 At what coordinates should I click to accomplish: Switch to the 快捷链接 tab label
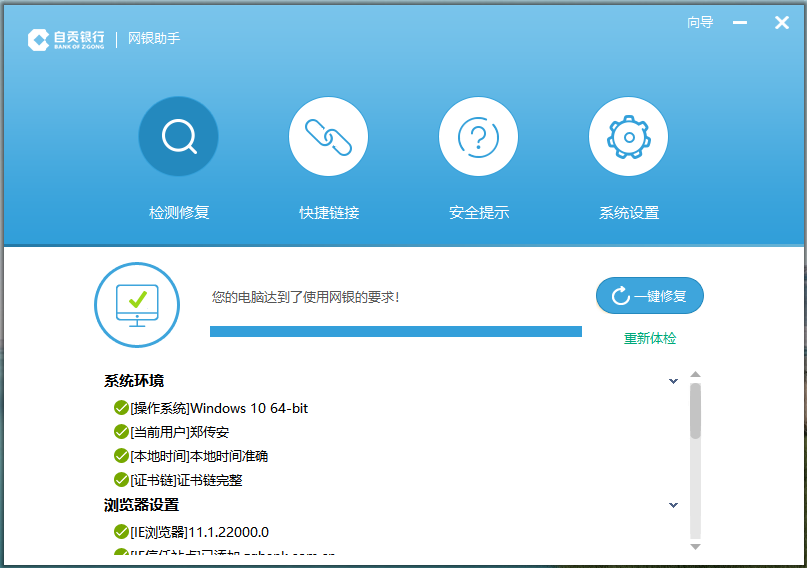[329, 213]
